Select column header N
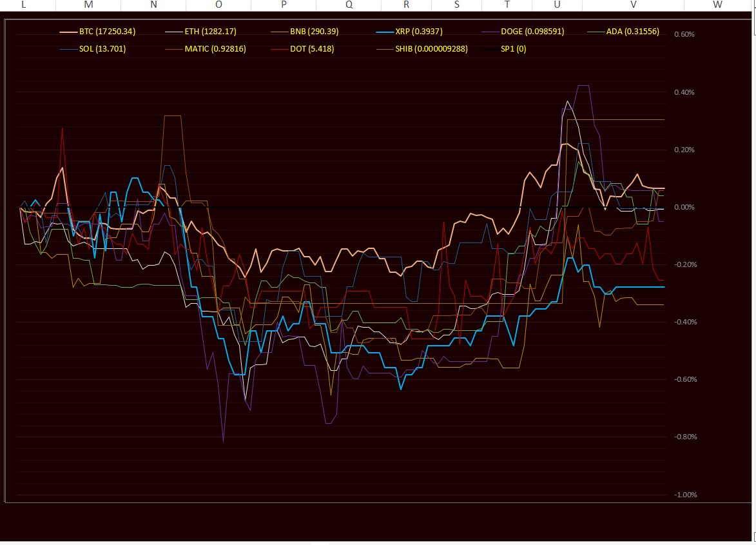 click(153, 5)
